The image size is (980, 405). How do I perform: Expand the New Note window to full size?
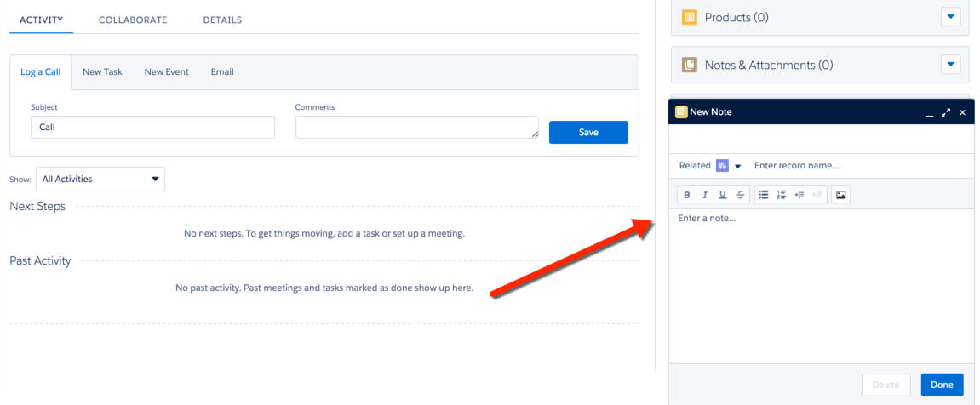946,112
